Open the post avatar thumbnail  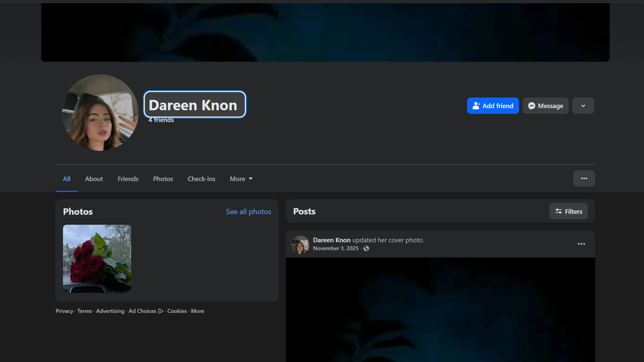tap(300, 244)
